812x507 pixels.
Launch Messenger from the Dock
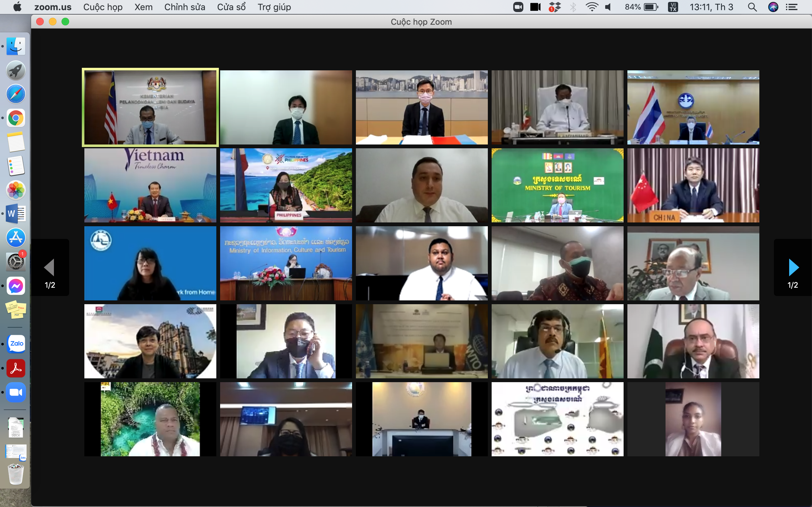click(x=16, y=286)
